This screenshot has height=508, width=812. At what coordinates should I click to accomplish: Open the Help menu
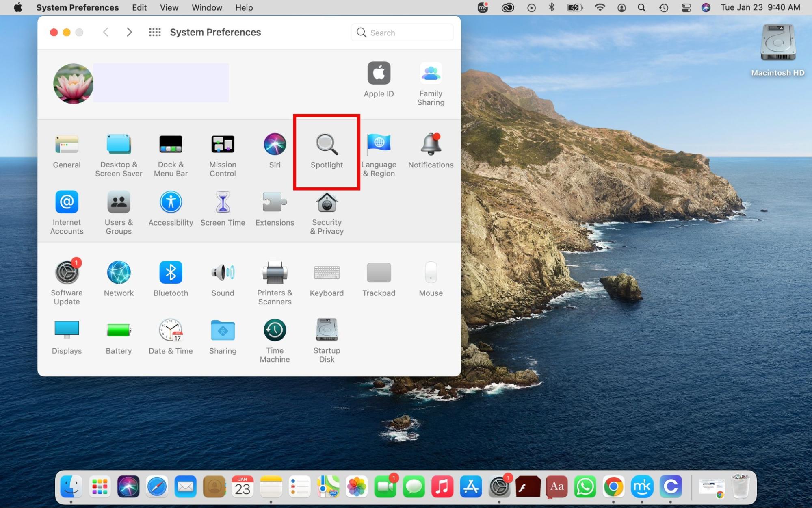pyautogui.click(x=243, y=7)
